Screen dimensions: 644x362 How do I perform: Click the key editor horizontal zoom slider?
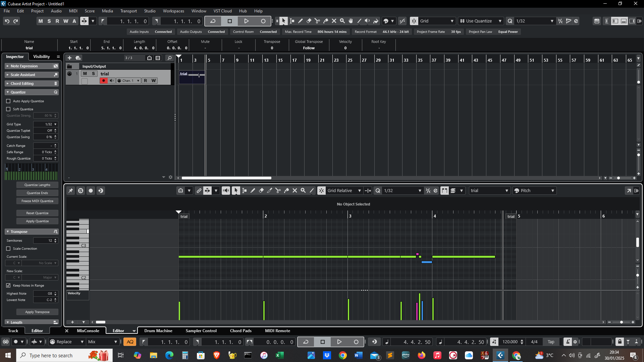pos(621,322)
